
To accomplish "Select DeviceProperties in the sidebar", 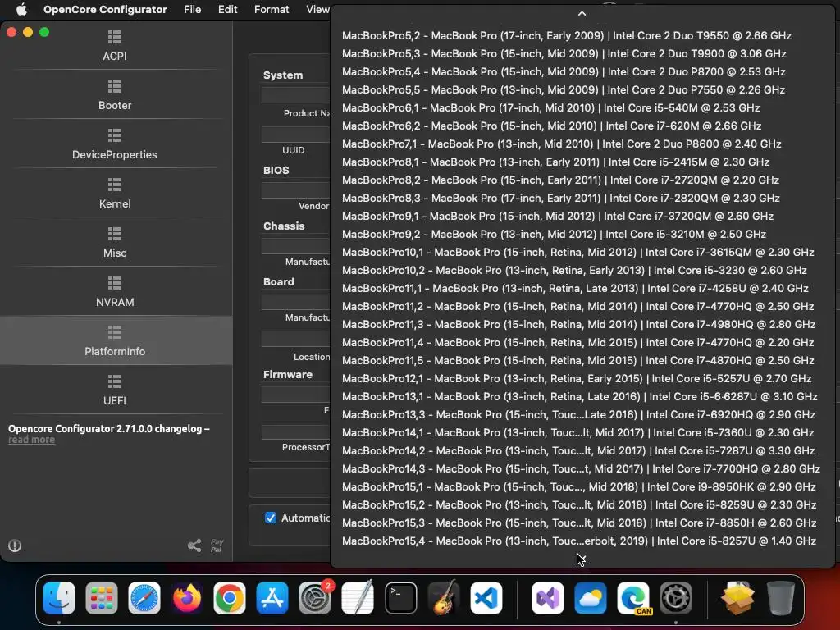I will click(x=115, y=144).
